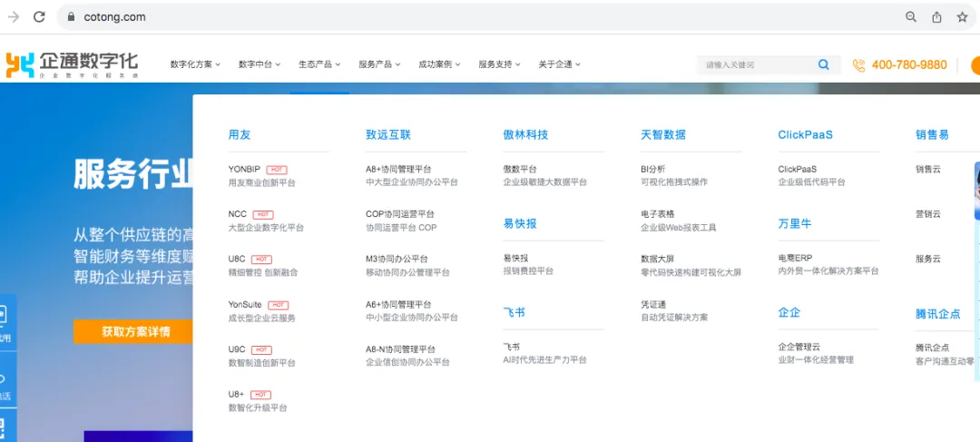Select U8C 精细管控 product

pyautogui.click(x=263, y=266)
